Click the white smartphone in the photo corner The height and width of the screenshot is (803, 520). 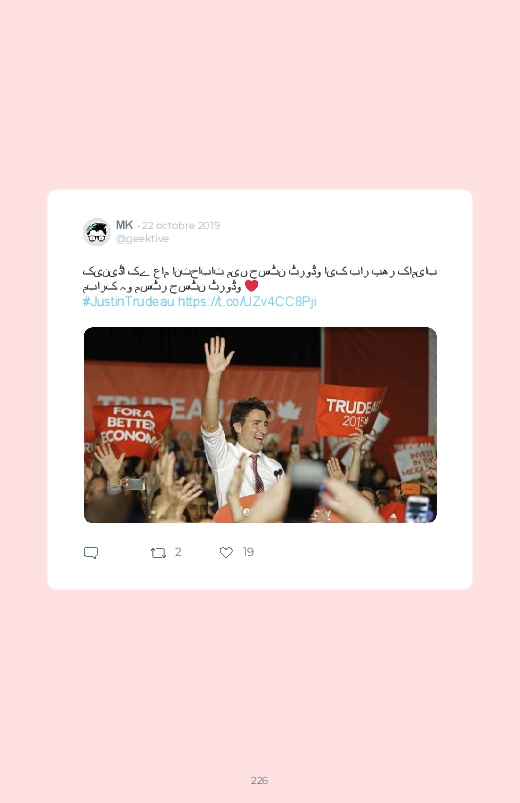click(x=417, y=509)
